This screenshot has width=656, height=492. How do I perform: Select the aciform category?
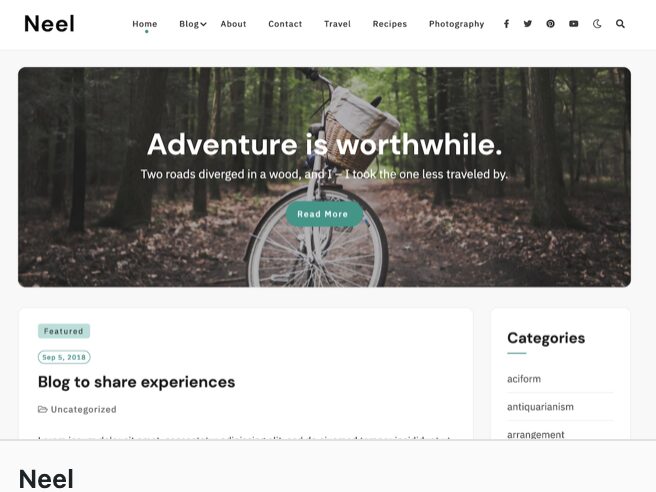click(524, 379)
